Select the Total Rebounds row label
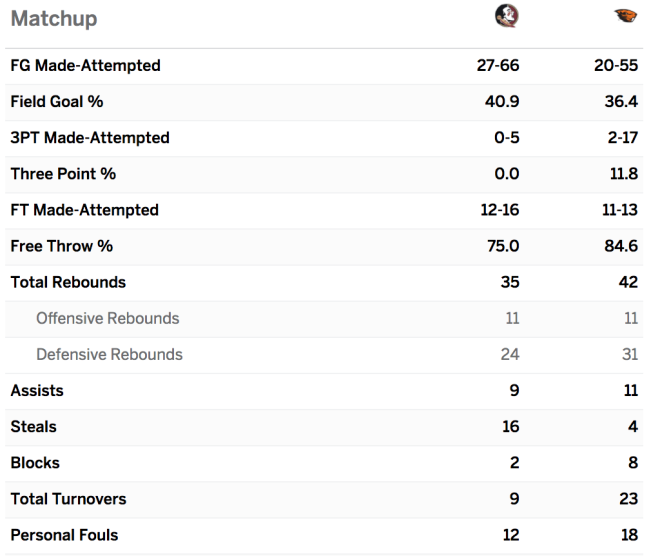 (68, 282)
